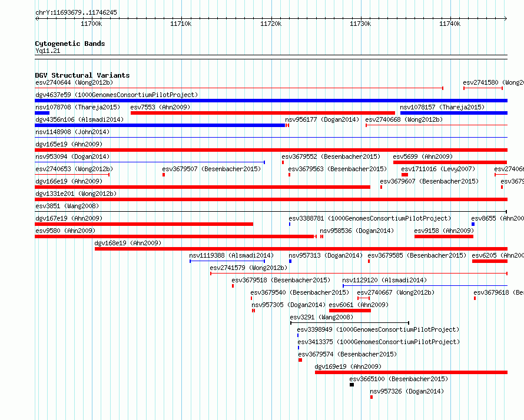Open nsv953094 (Dogan2014) variant label
524x420 pixels.
(72, 156)
